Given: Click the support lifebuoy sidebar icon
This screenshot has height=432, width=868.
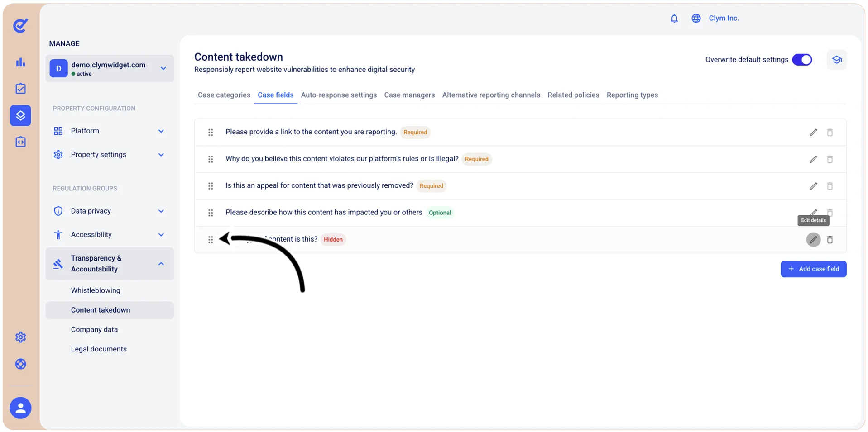Looking at the screenshot, I should pyautogui.click(x=20, y=364).
